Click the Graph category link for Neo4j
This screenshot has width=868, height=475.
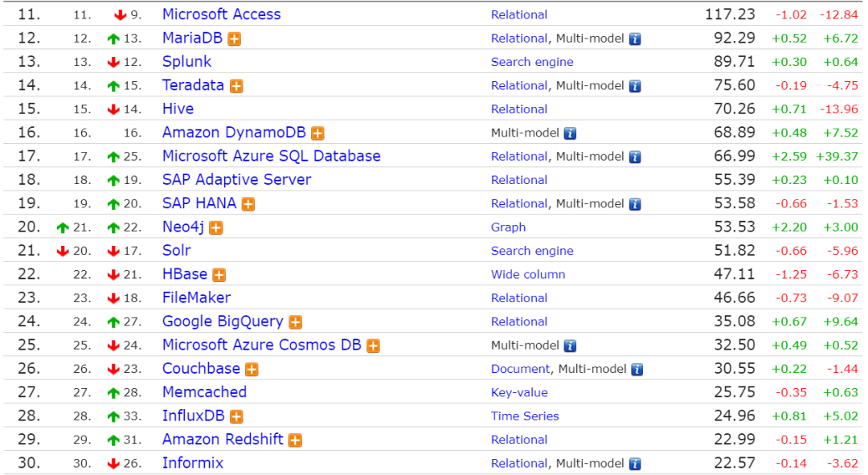click(508, 227)
